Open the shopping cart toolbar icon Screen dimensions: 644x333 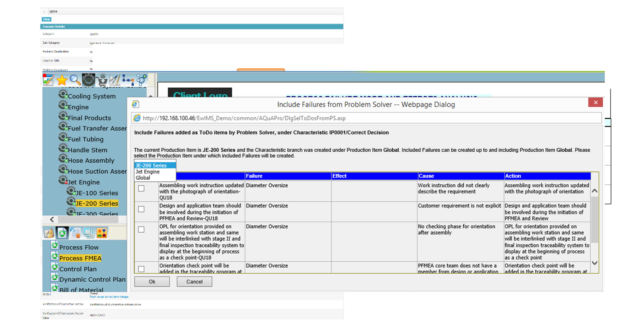point(102,80)
